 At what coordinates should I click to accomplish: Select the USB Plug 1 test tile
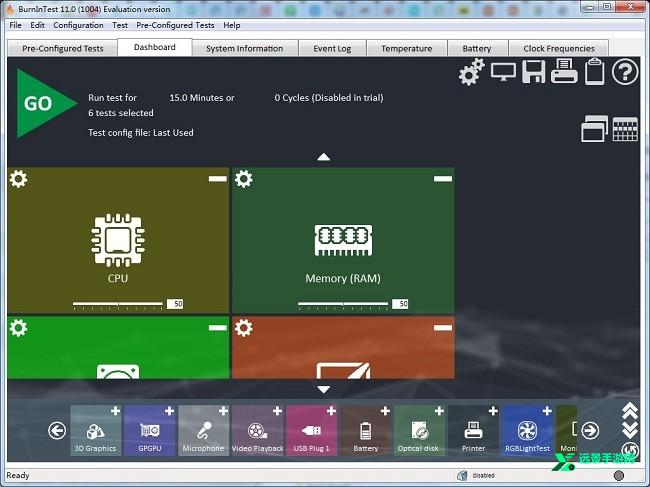pos(311,430)
